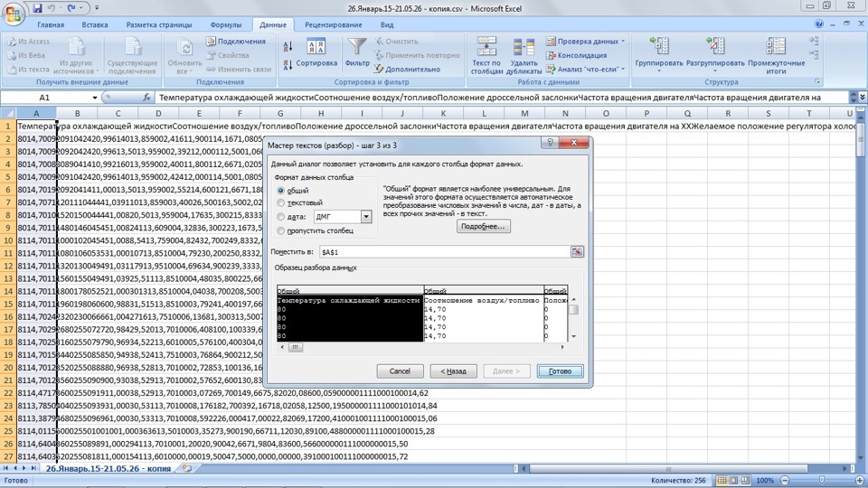Click Cancel in text wizard
868x488 pixels.
pyautogui.click(x=400, y=371)
